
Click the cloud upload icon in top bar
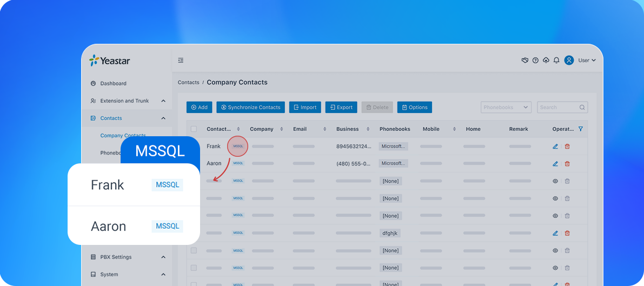pos(546,61)
